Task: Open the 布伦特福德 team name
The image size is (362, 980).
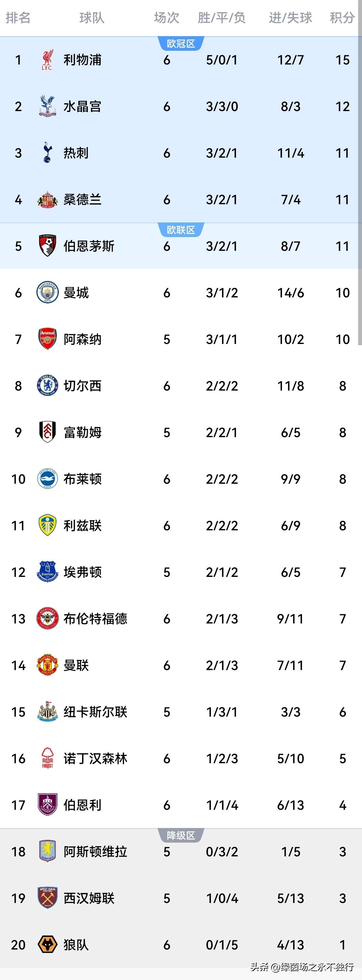Action: pyautogui.click(x=95, y=619)
